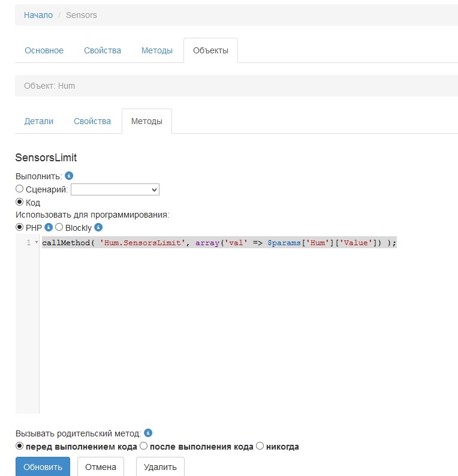Image resolution: width=458 pixels, height=476 pixels.
Task: Choose the Blockly radio button
Action: [x=59, y=227]
